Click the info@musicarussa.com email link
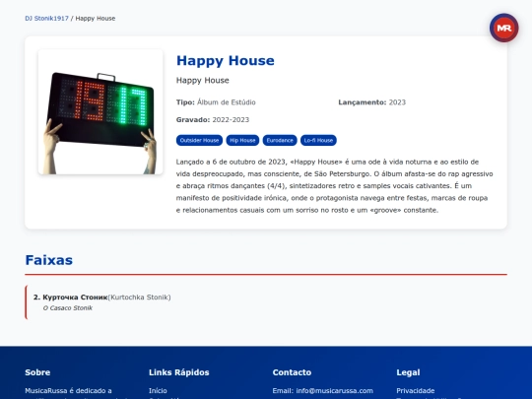 point(334,390)
